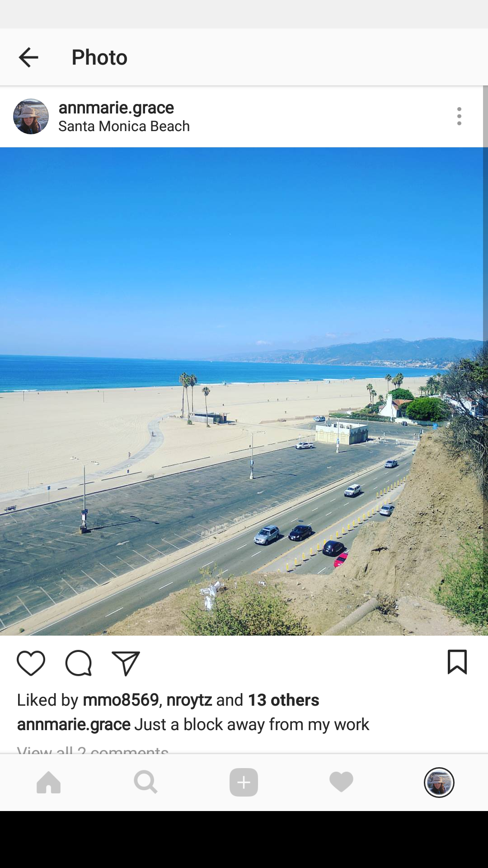View liker nroytz's profile

point(189,700)
